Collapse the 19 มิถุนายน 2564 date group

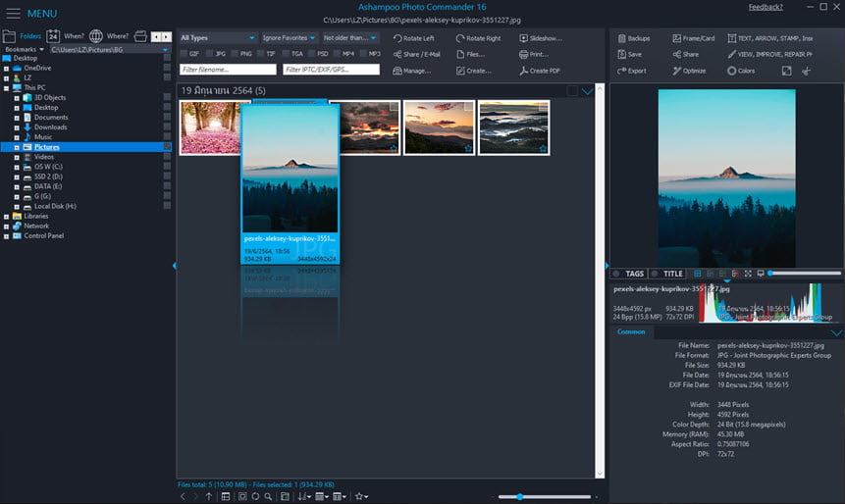(588, 91)
